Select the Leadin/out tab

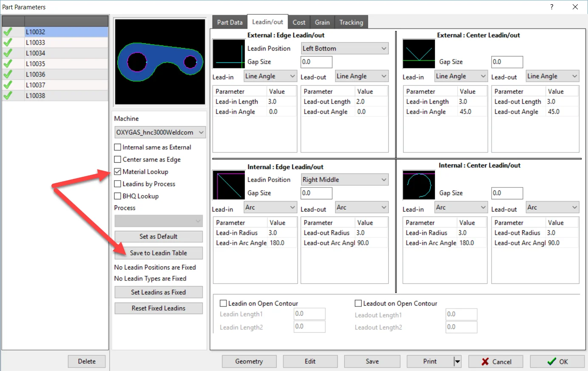click(x=268, y=22)
